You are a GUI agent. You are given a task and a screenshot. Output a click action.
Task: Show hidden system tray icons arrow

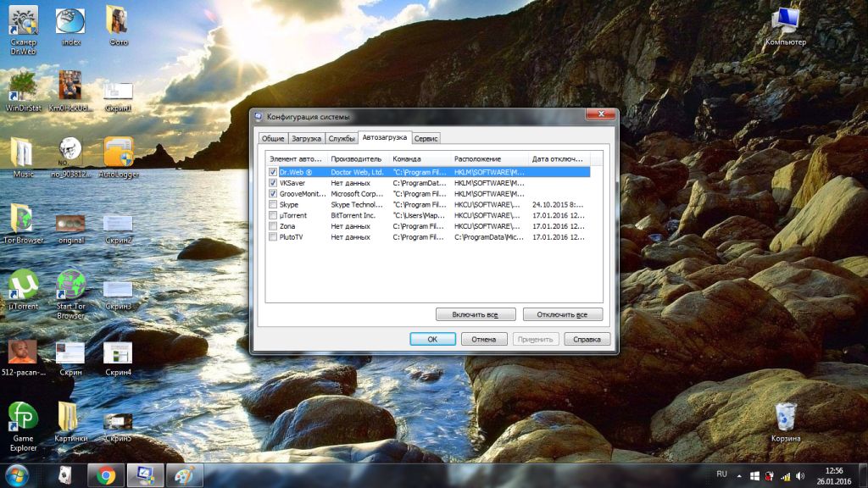click(740, 475)
